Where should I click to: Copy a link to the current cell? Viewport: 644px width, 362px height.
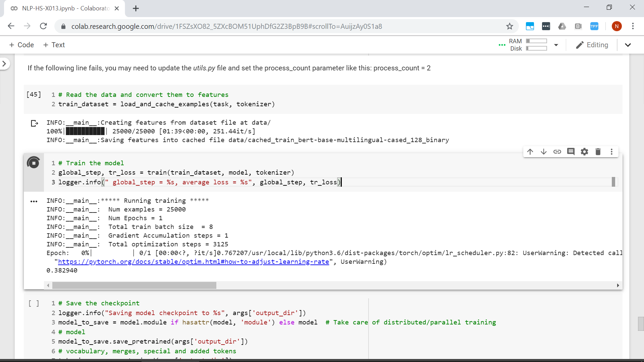557,152
